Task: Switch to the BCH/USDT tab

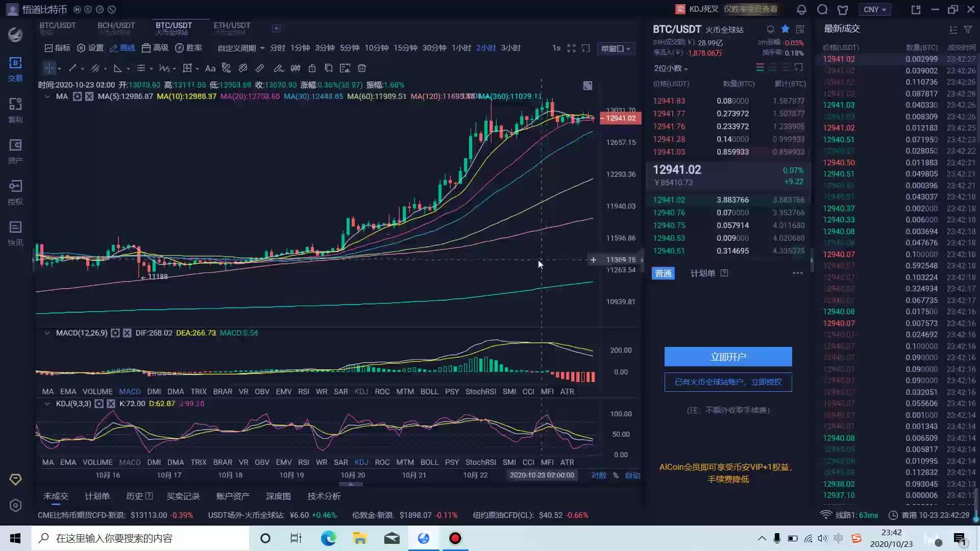Action: 116,28
